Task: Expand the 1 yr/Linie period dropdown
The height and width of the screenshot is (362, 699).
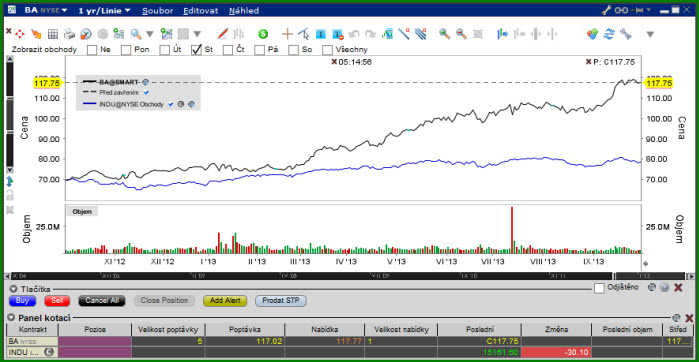Action: [x=105, y=10]
